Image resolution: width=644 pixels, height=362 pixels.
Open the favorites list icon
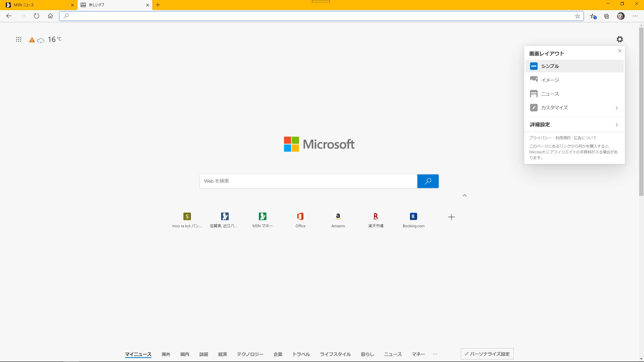(593, 16)
